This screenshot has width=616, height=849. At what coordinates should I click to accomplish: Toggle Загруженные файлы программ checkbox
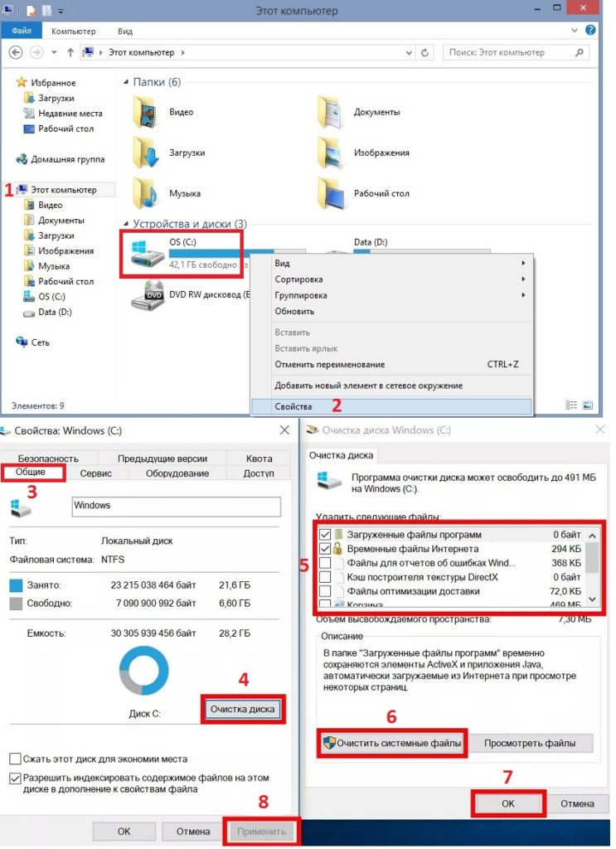point(325,535)
